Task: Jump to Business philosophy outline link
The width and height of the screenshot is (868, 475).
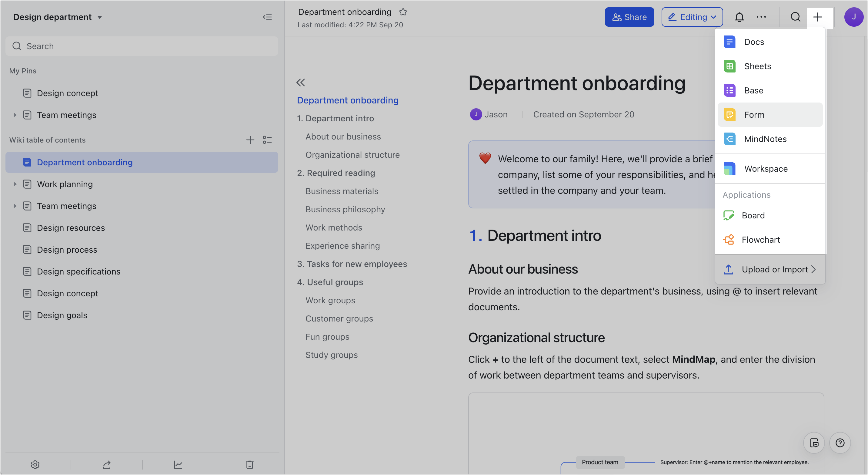Action: 345,209
